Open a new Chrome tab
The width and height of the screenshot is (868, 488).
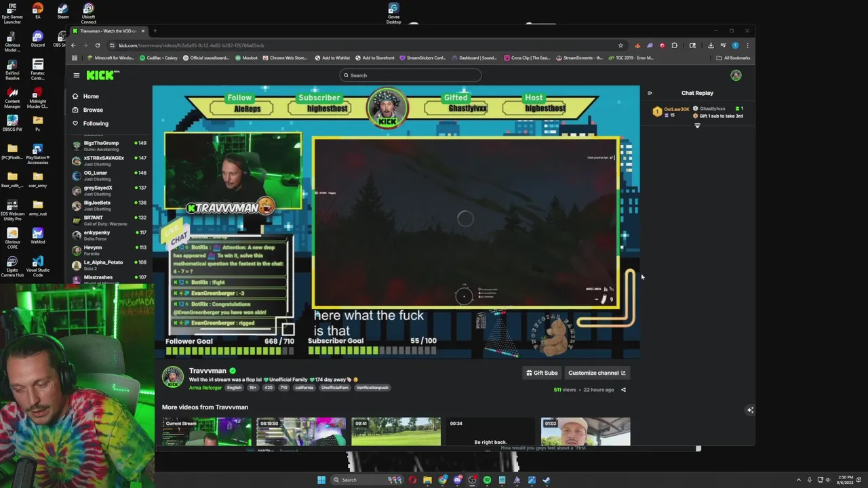point(155,30)
